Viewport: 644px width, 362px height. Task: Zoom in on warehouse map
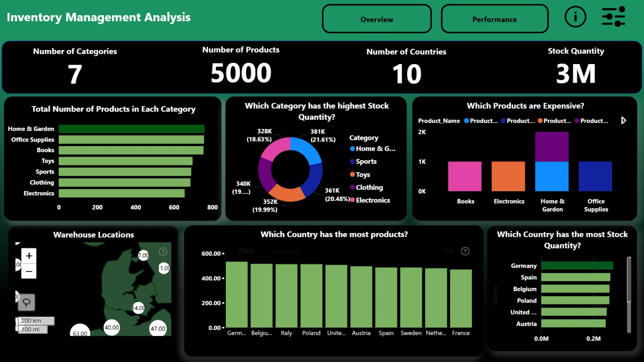coord(29,256)
